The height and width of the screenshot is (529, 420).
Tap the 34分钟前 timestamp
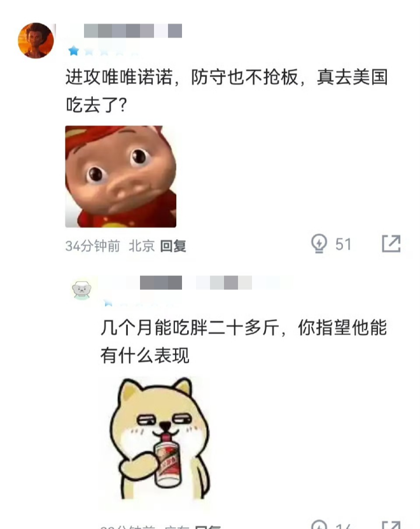tap(93, 246)
